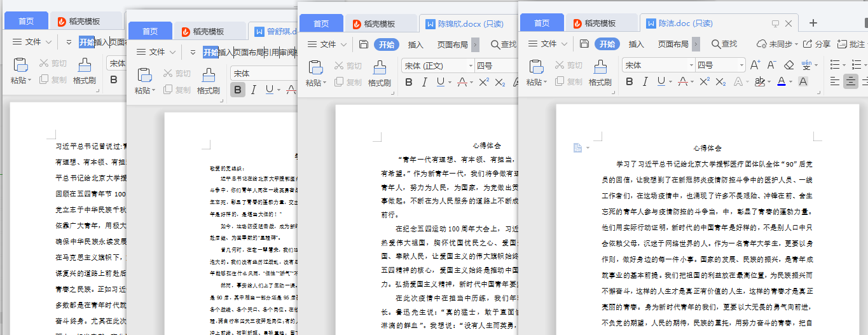Viewport: 868px width, 335px height.
Task: Expand more ribbon tabs arrow in 陈锦欣.docx window
Action: click(474, 44)
